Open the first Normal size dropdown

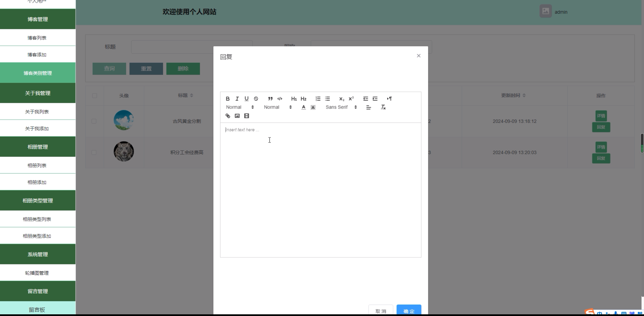click(x=240, y=107)
